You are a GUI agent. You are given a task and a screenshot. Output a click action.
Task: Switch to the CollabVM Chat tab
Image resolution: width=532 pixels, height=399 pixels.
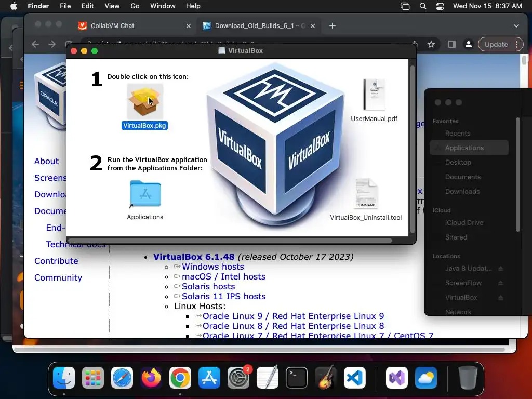[134, 26]
